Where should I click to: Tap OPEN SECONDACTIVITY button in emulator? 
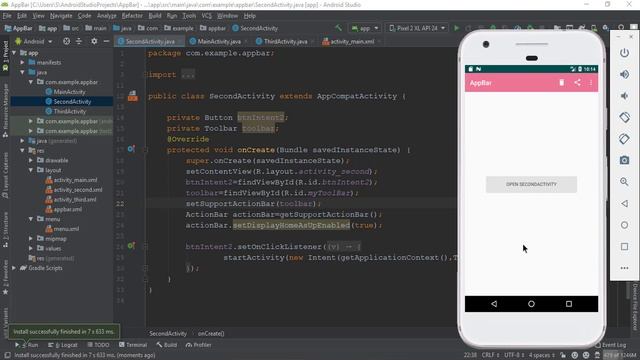point(531,184)
